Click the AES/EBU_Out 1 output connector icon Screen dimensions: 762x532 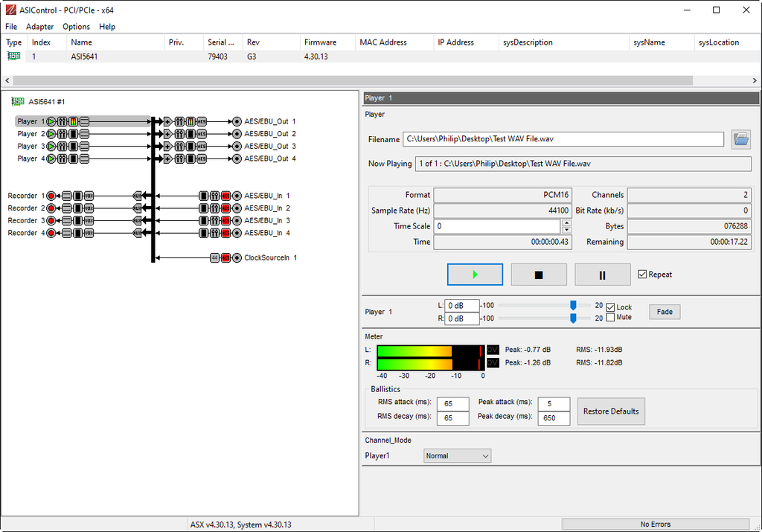click(x=237, y=121)
